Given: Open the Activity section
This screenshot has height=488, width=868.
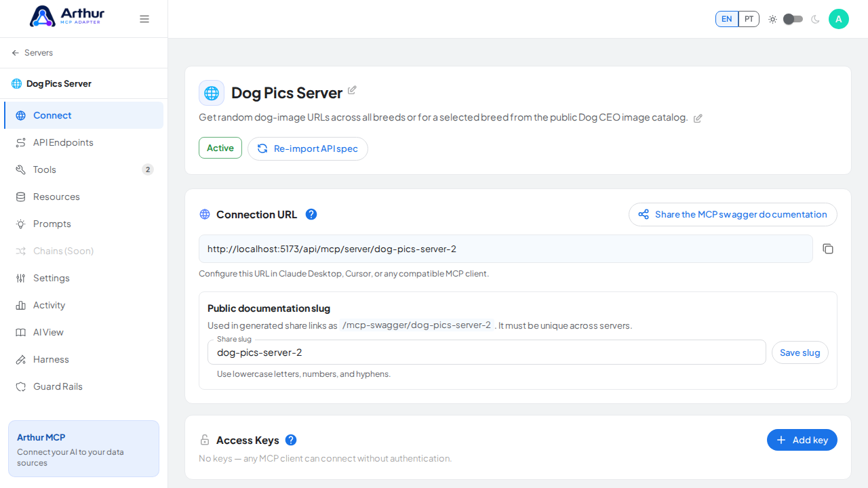Looking at the screenshot, I should tap(83, 305).
